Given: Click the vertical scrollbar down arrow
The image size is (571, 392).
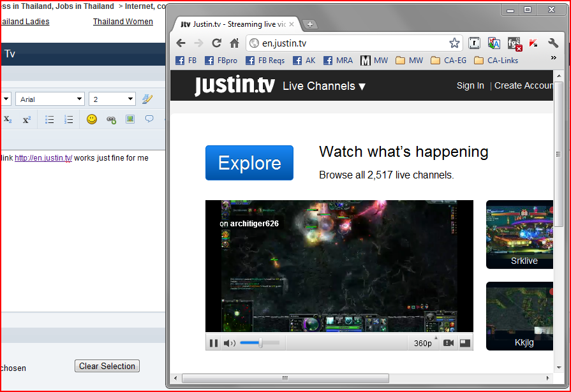Looking at the screenshot, I should click(559, 368).
